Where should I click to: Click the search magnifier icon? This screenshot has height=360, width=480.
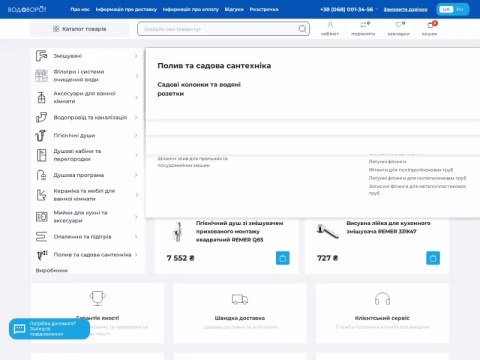302,29
